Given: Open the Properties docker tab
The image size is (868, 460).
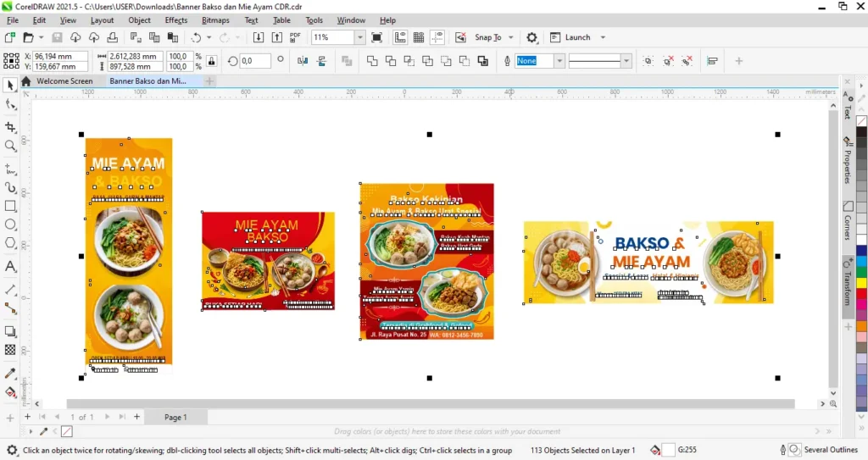Looking at the screenshot, I should click(848, 160).
